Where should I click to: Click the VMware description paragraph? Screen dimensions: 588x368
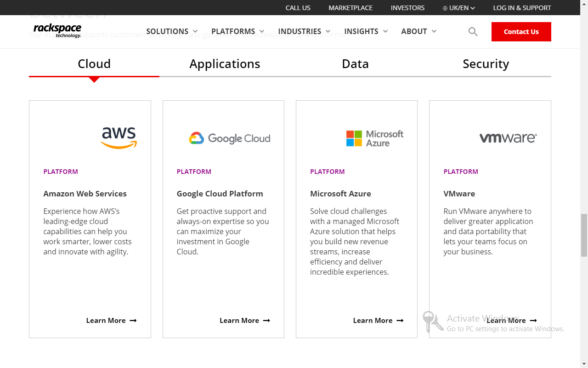[x=488, y=231]
